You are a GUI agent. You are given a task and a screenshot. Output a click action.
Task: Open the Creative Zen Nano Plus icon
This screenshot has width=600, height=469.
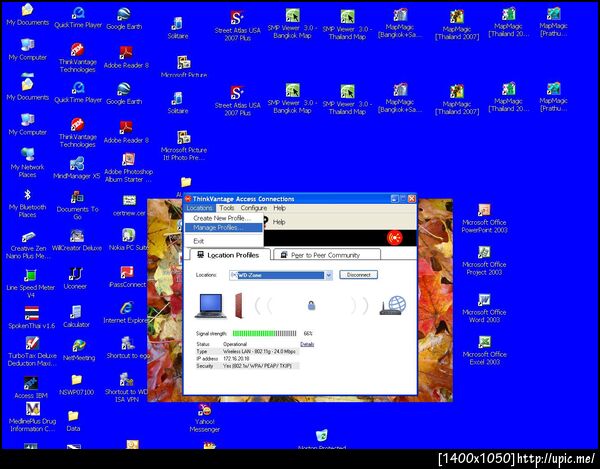pos(29,245)
